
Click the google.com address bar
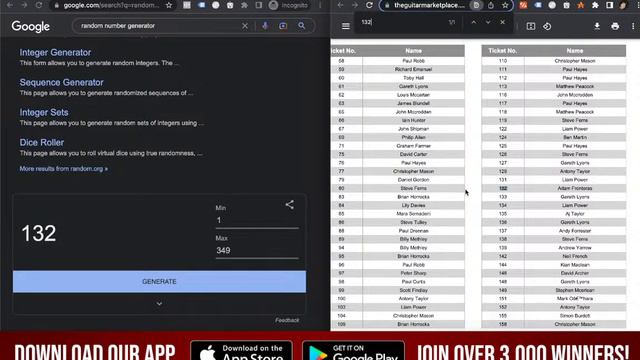tap(111, 5)
